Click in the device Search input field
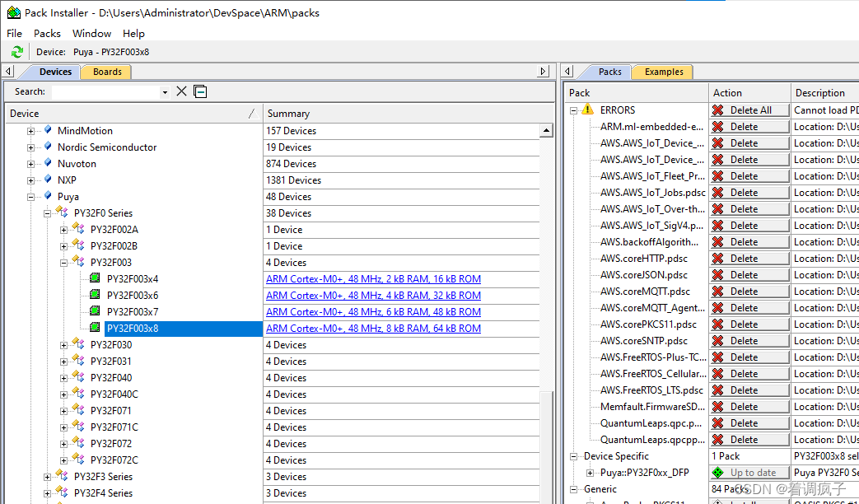 (x=105, y=92)
